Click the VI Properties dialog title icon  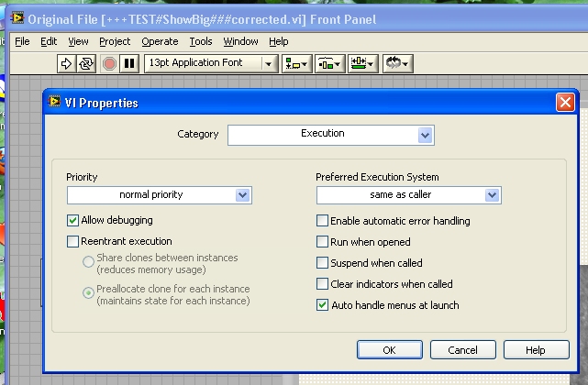54,102
